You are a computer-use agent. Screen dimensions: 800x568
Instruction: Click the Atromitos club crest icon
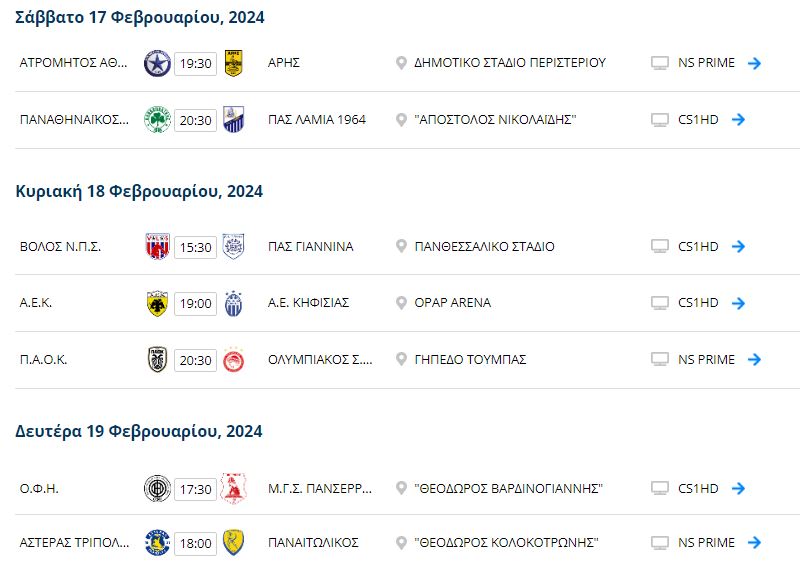click(157, 63)
